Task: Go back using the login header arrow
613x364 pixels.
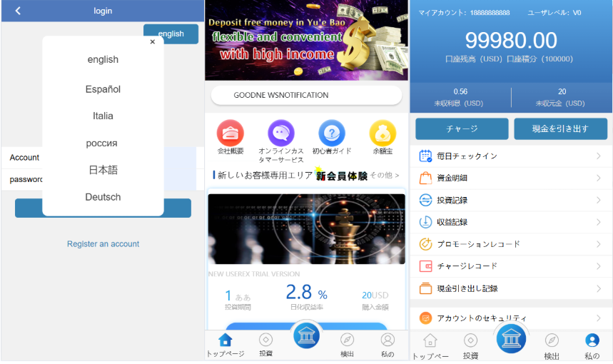Action: pos(18,11)
